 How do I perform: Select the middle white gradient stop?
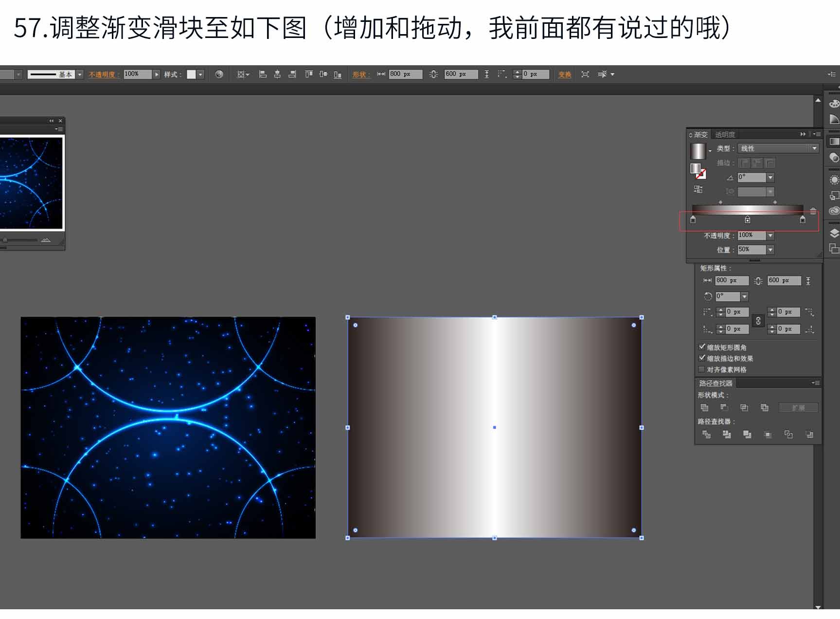pyautogui.click(x=748, y=219)
